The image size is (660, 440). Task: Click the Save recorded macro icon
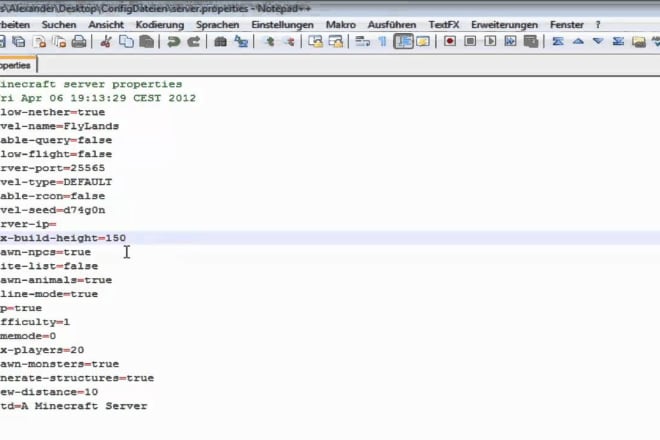tap(531, 42)
